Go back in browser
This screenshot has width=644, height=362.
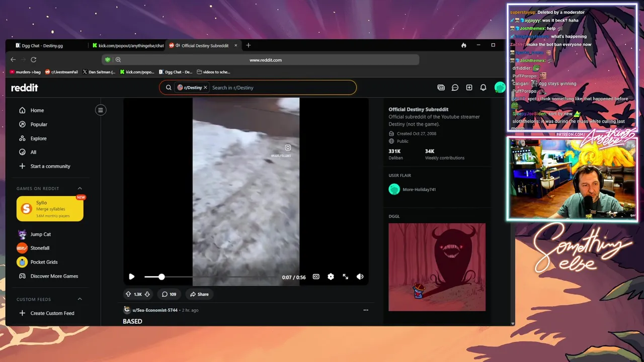click(13, 59)
